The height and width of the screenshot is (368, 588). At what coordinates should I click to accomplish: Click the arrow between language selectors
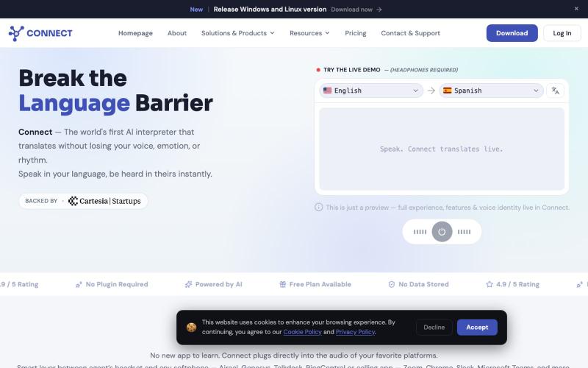[431, 91]
